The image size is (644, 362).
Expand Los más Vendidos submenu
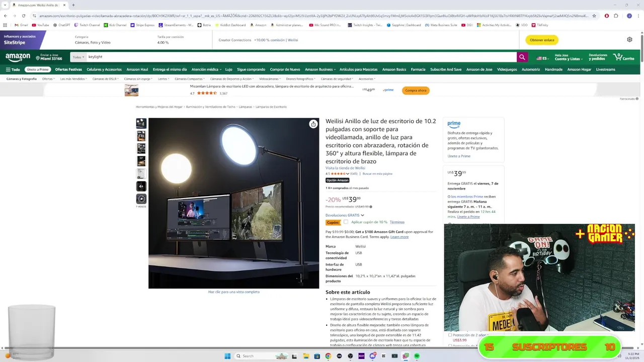pos(73,79)
